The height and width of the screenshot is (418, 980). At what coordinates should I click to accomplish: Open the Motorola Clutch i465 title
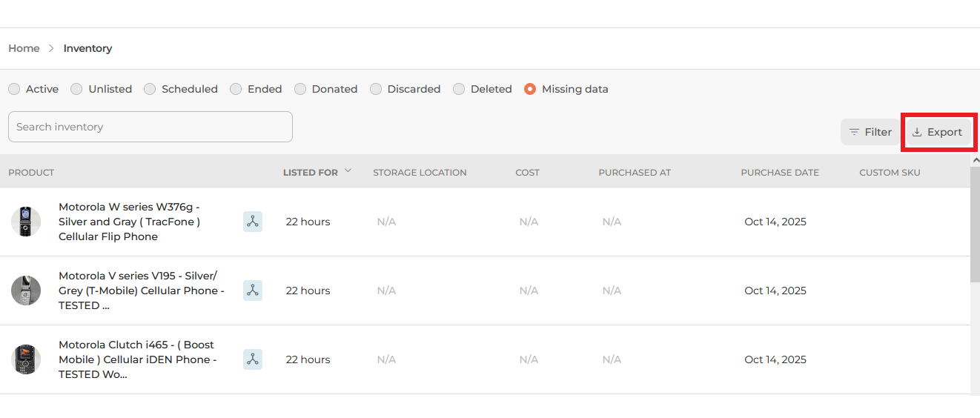[x=137, y=359]
